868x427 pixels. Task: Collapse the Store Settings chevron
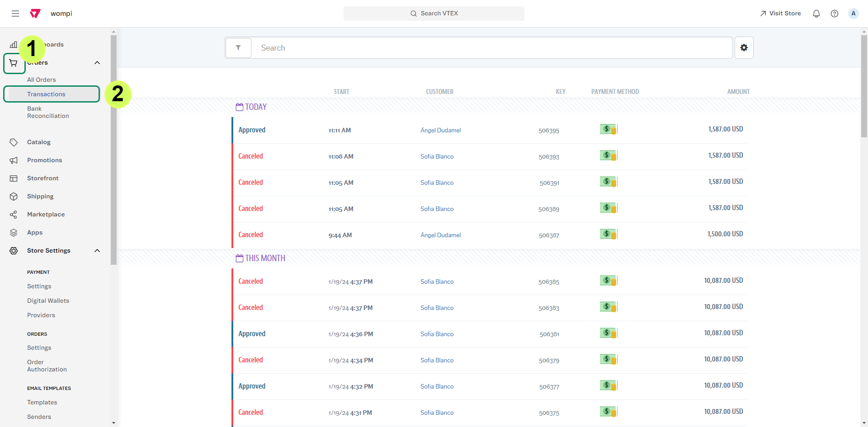tap(97, 251)
